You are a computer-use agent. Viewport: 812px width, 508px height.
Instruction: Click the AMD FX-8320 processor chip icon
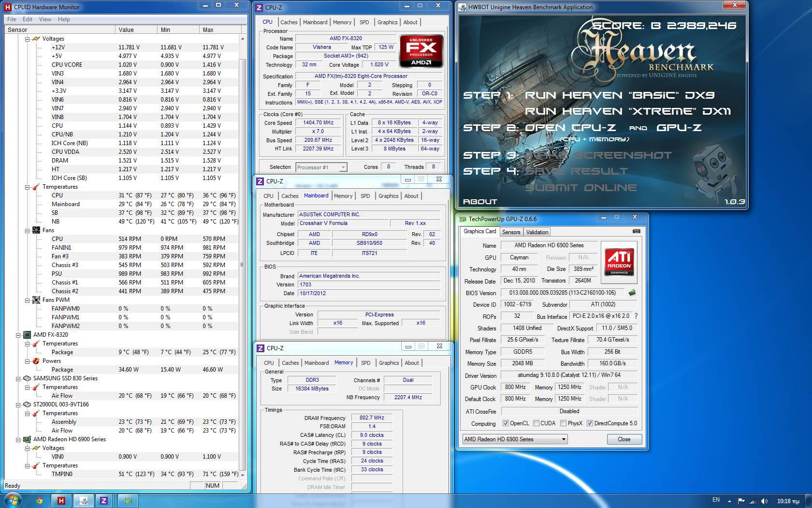point(27,335)
